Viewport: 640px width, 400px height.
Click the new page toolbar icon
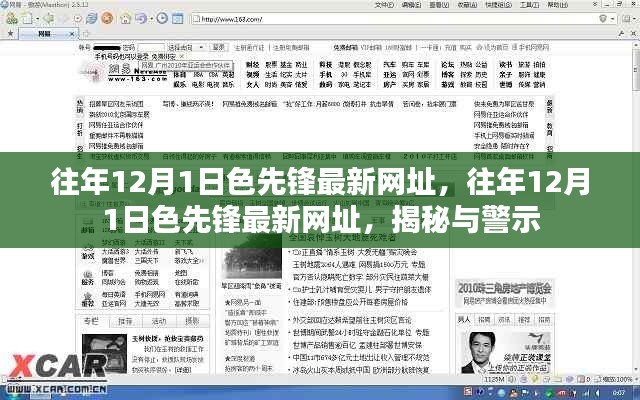[27, 18]
